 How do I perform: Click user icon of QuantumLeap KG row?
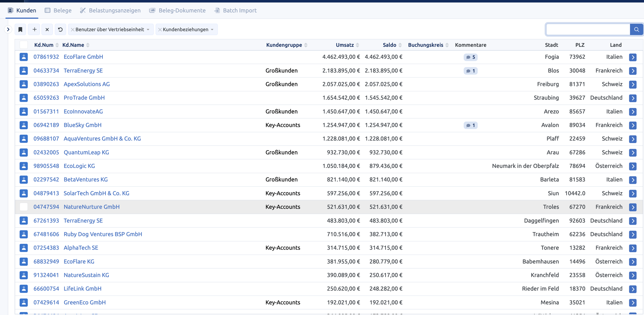(23, 152)
